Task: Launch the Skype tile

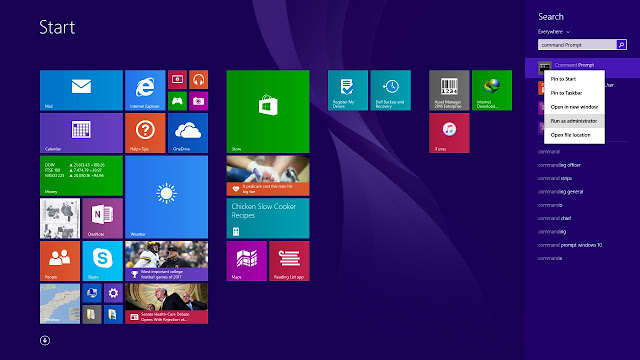Action: coord(102,261)
